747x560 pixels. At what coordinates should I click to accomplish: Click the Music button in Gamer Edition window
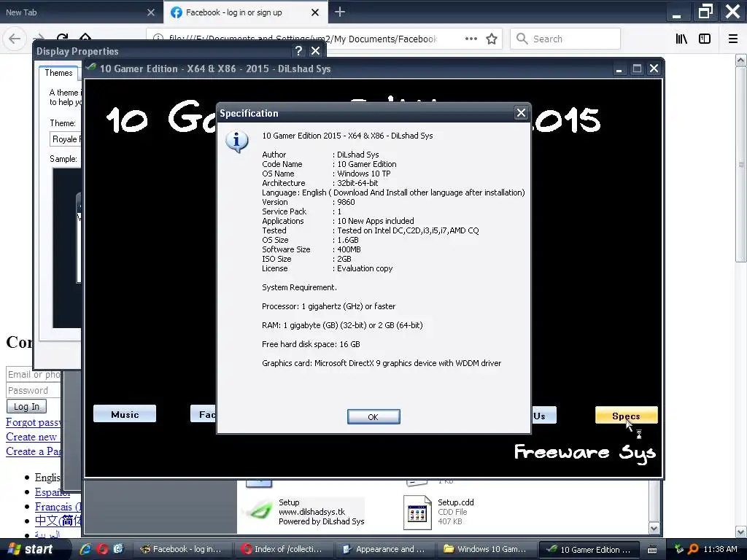click(x=125, y=414)
